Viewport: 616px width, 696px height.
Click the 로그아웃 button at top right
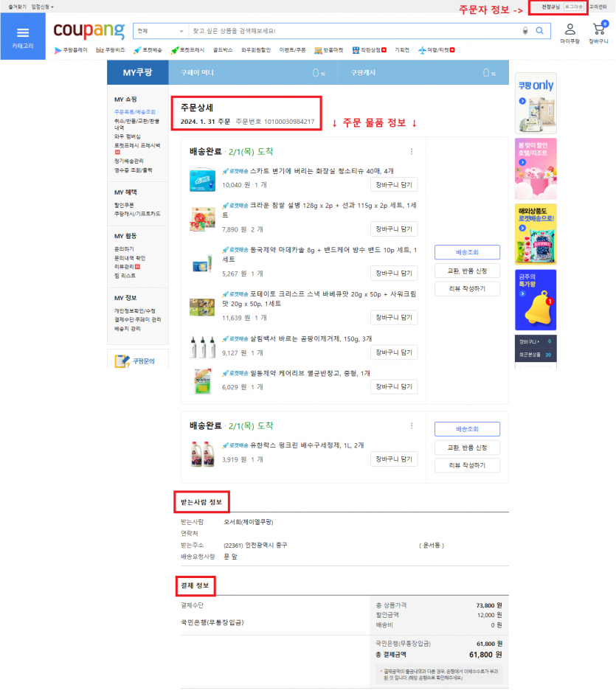(573, 7)
